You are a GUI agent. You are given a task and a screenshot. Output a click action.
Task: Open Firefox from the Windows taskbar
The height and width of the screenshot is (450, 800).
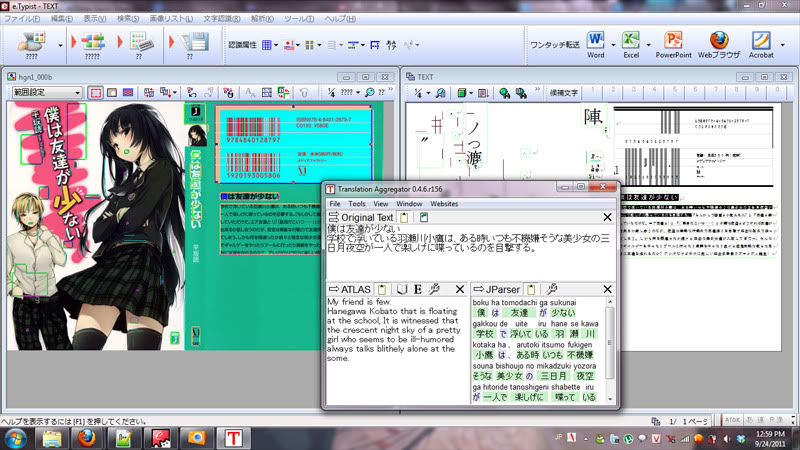click(87, 438)
